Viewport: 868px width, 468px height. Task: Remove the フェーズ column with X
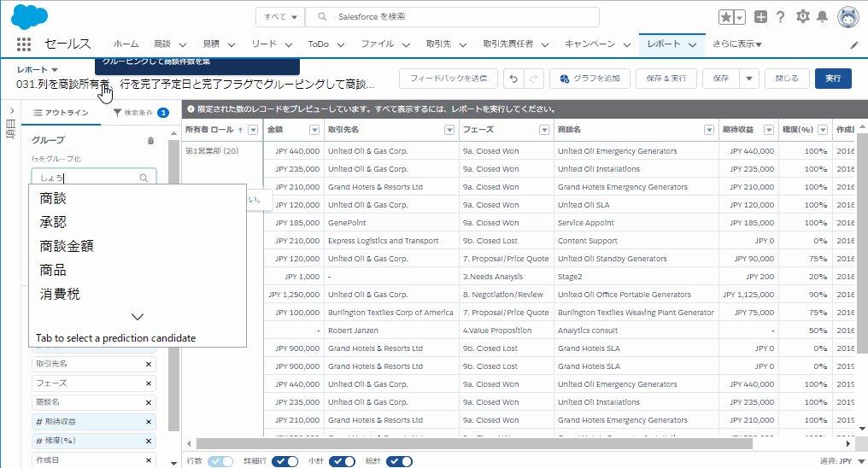(149, 383)
